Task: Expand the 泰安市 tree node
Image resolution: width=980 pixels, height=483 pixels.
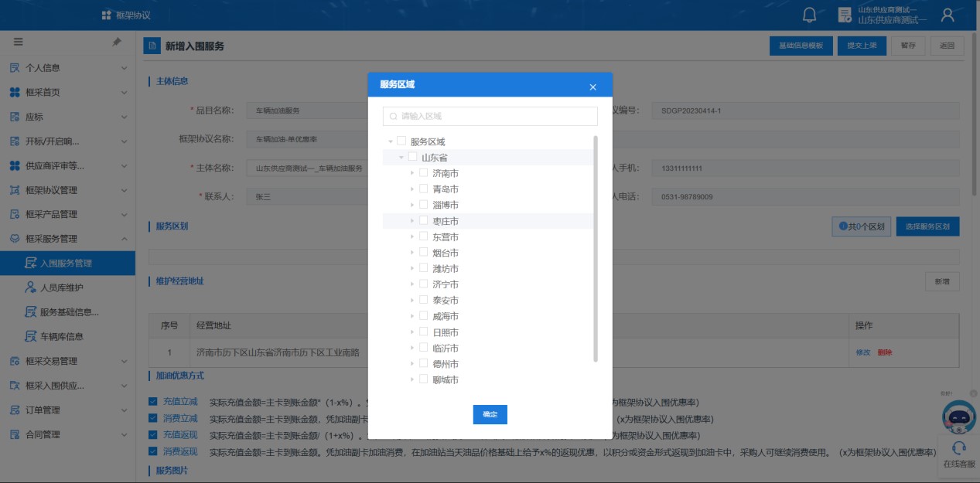Action: pyautogui.click(x=412, y=300)
